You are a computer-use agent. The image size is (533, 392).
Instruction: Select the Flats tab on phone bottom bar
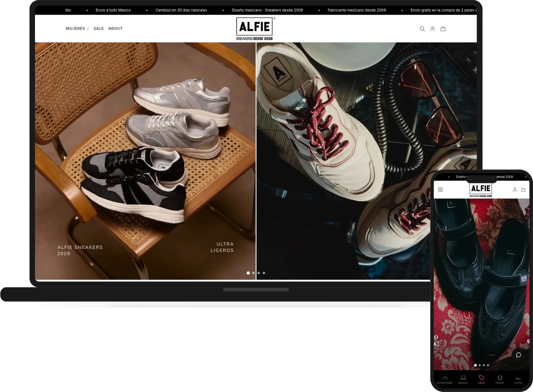(518, 379)
